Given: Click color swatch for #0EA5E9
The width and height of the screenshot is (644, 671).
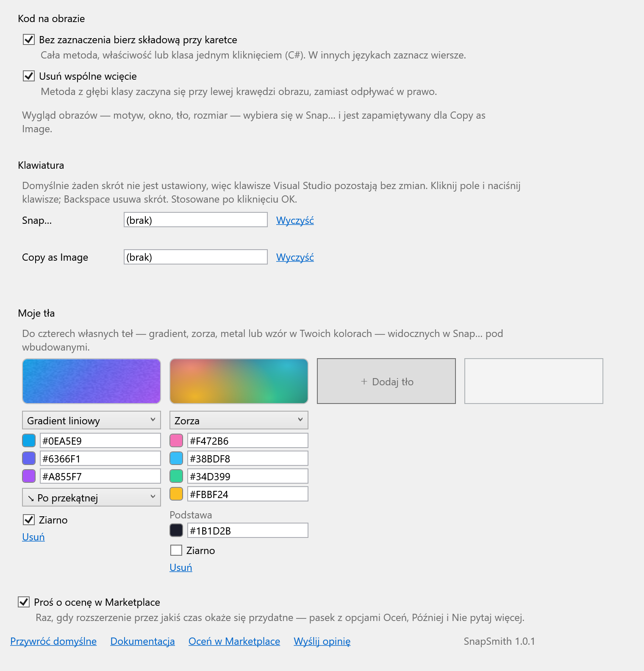Looking at the screenshot, I should tap(29, 440).
